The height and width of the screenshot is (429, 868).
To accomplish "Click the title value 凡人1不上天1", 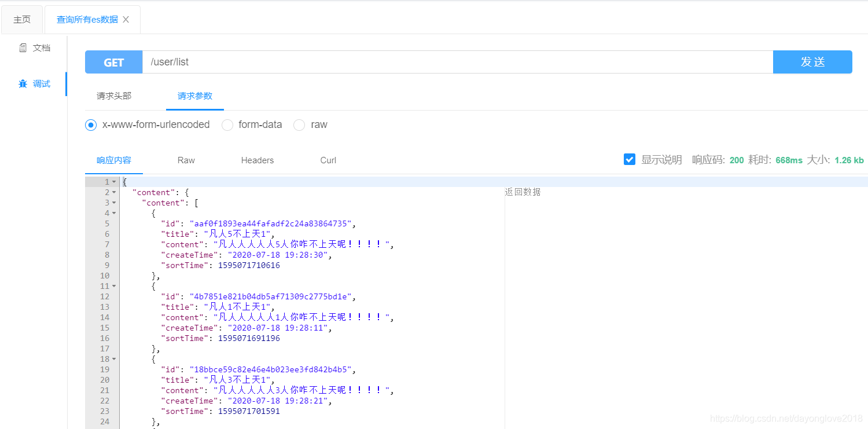I will click(x=237, y=307).
